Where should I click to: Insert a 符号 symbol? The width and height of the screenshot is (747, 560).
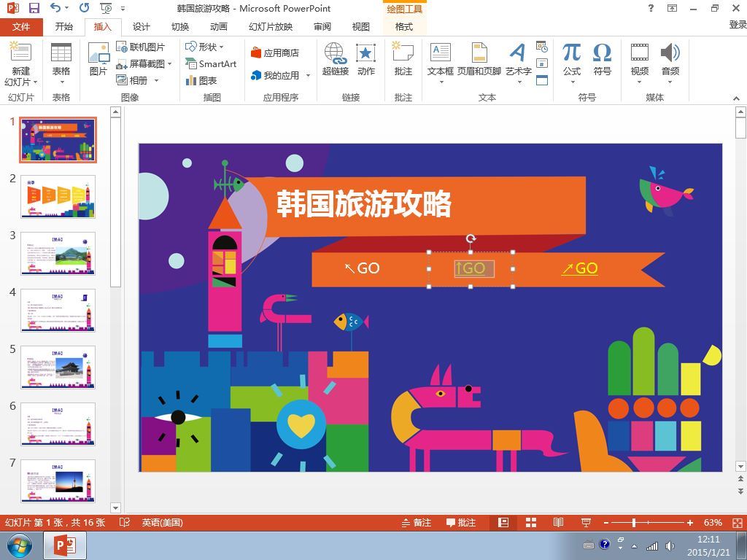pos(602,59)
